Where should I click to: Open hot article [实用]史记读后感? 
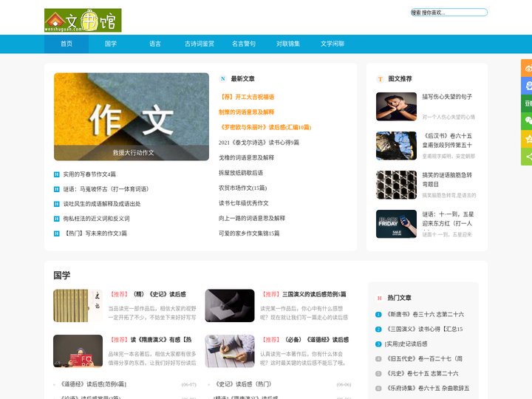coord(406,344)
